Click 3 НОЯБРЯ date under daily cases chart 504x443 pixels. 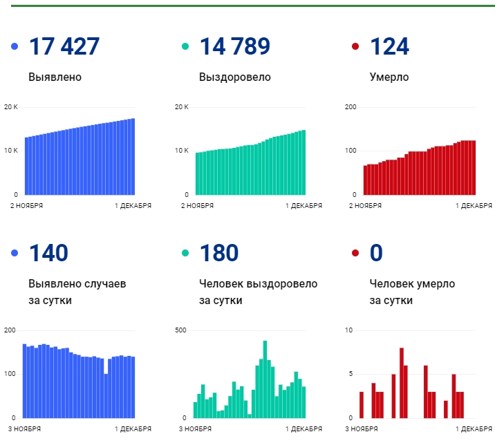click(x=24, y=429)
